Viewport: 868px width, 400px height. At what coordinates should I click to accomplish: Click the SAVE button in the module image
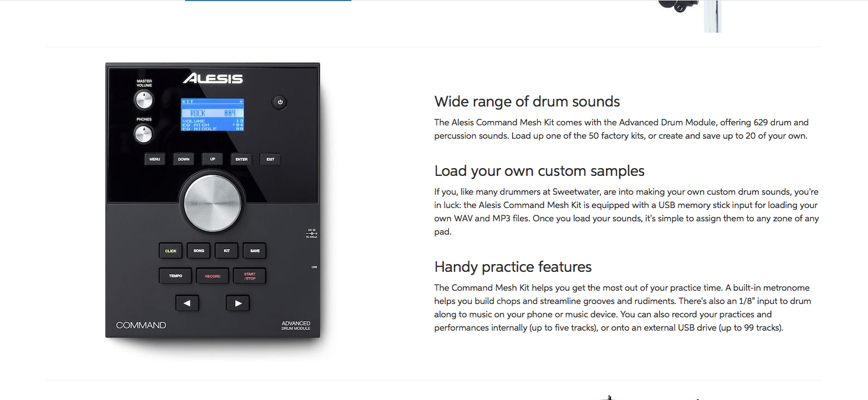click(x=255, y=251)
